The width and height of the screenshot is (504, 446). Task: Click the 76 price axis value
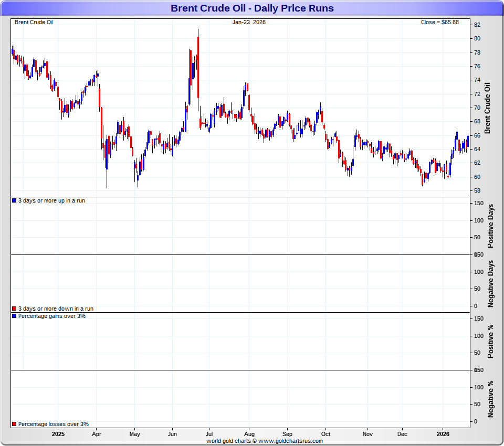click(x=477, y=66)
